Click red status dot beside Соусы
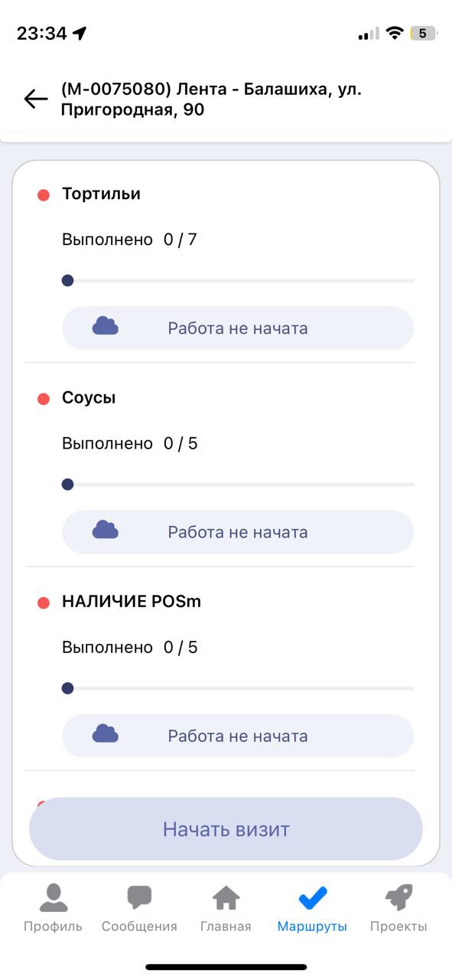This screenshot has height=980, width=452. tap(44, 399)
